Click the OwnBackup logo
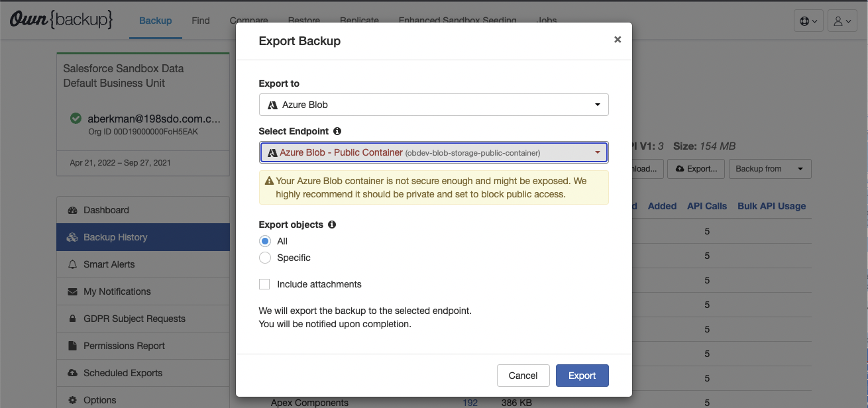The width and height of the screenshot is (868, 408). [x=62, y=20]
